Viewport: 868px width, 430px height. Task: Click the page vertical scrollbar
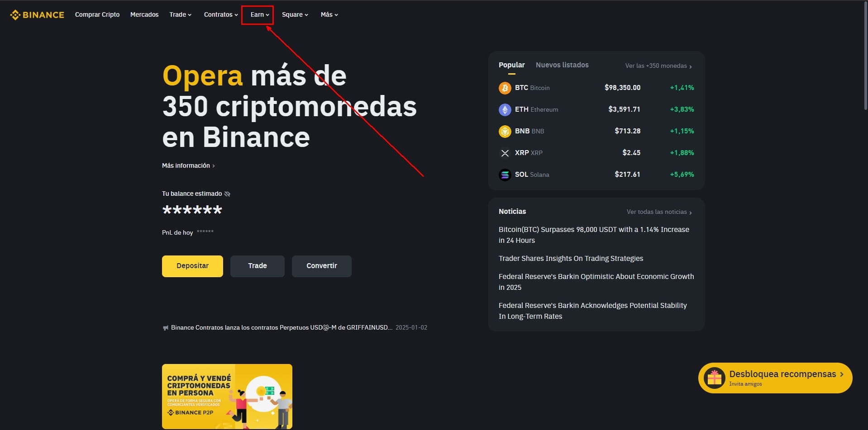[865, 55]
